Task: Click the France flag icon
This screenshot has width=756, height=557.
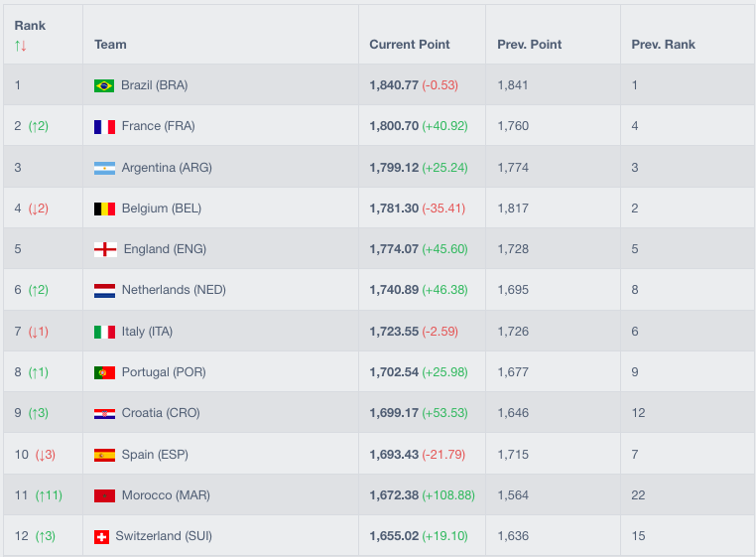Action: pos(104,126)
